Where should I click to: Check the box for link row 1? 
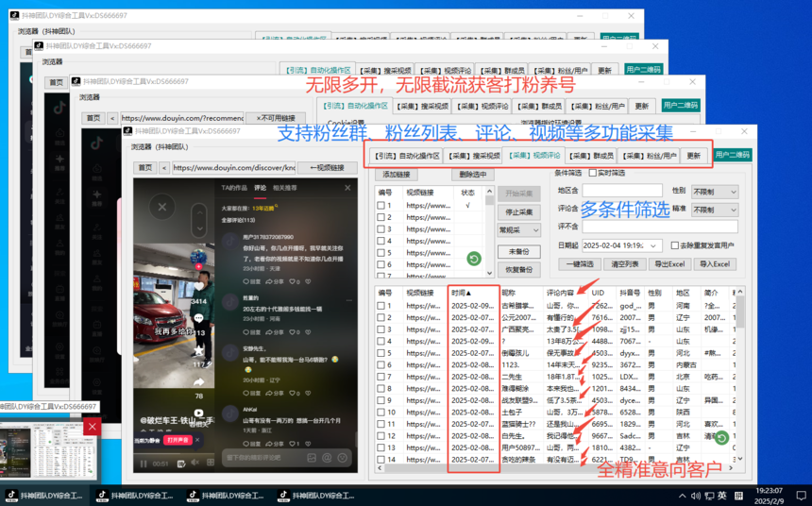[x=381, y=206]
